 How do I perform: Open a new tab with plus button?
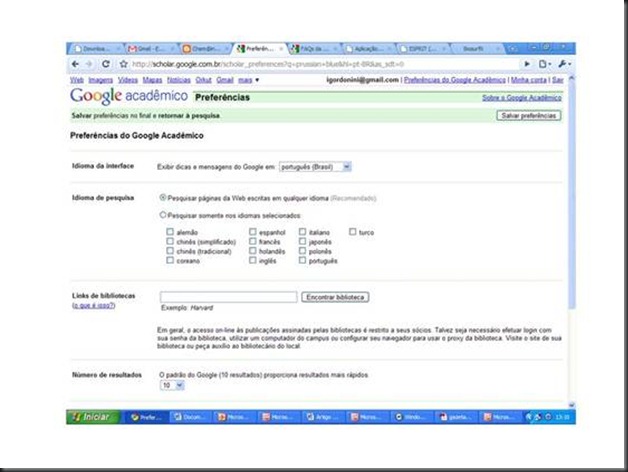coord(512,49)
